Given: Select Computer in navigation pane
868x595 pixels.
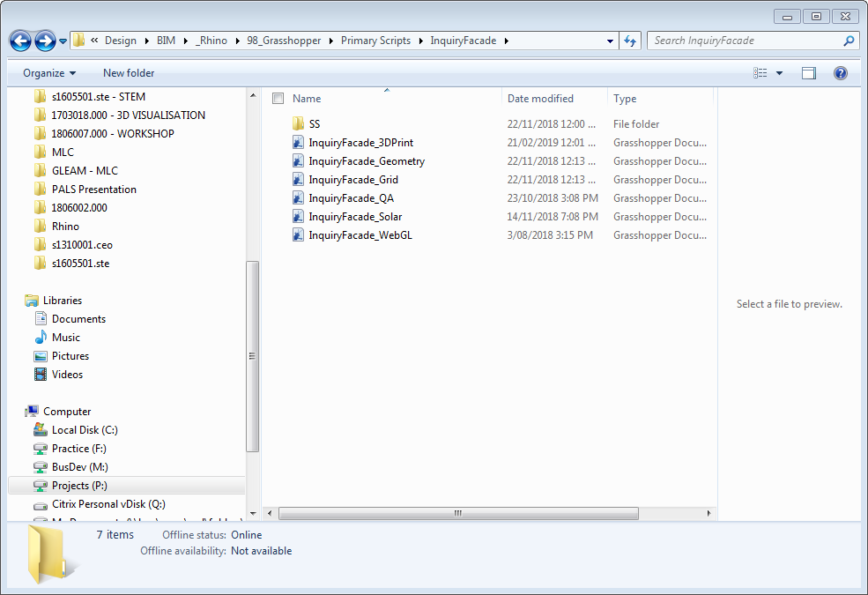Looking at the screenshot, I should pos(67,412).
